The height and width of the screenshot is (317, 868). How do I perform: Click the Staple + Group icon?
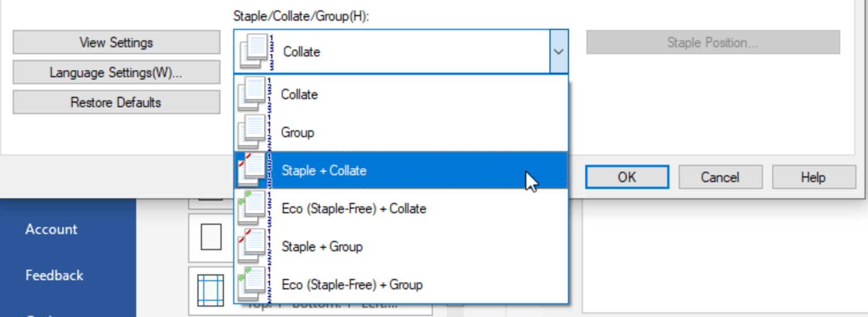(254, 247)
